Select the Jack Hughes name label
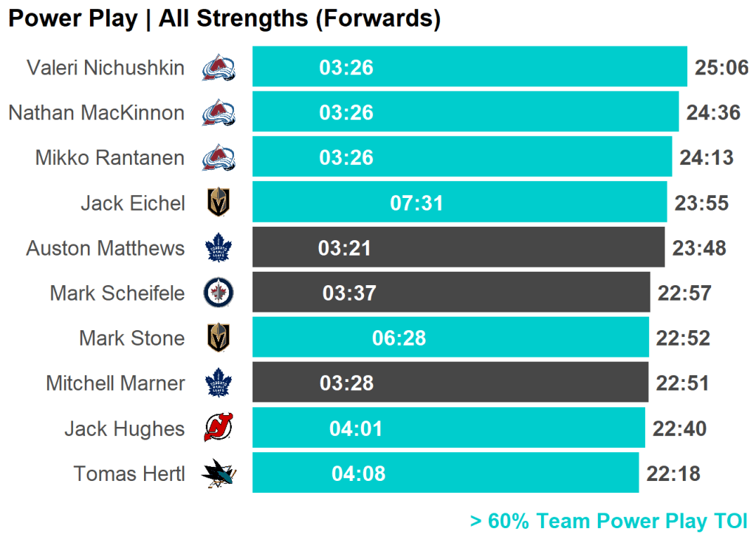The width and height of the screenshot is (756, 540). pos(124,428)
